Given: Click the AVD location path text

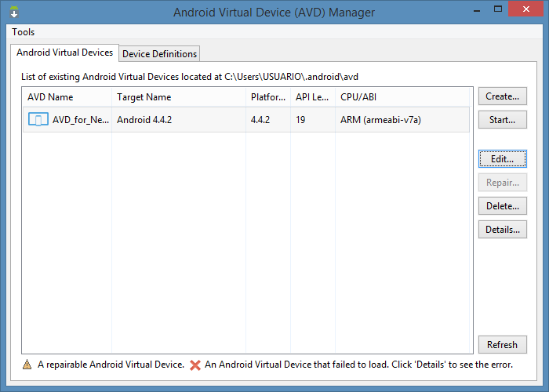Looking at the screenshot, I should 291,77.
